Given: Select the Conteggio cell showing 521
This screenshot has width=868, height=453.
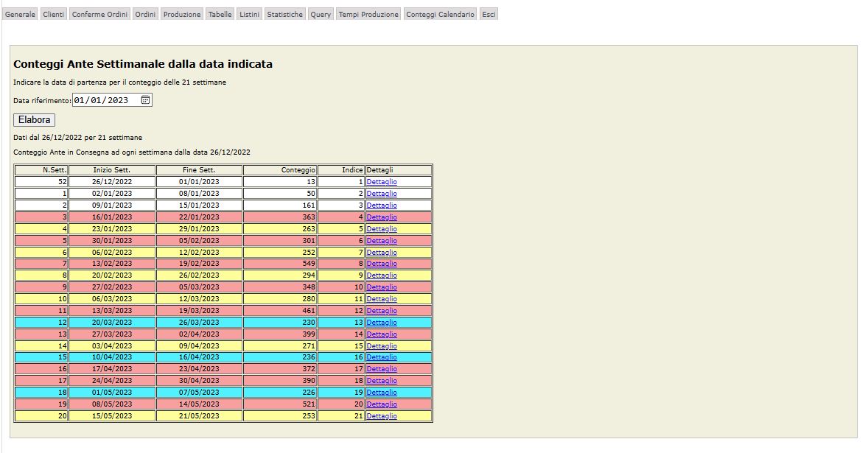Looking at the screenshot, I should pos(280,404).
